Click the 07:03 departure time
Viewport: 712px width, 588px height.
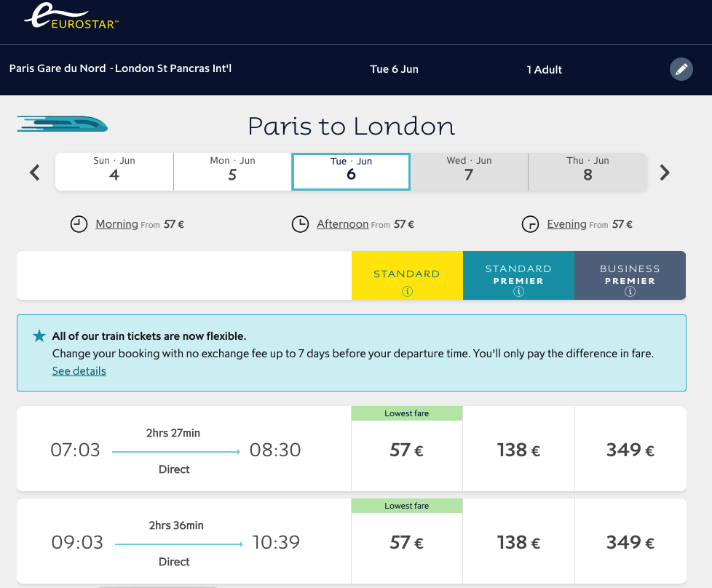pos(76,450)
